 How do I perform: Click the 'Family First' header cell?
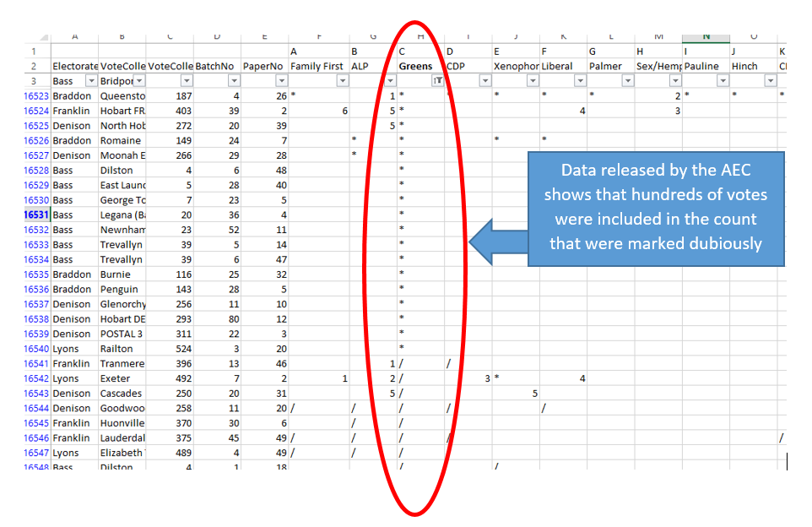click(x=319, y=67)
